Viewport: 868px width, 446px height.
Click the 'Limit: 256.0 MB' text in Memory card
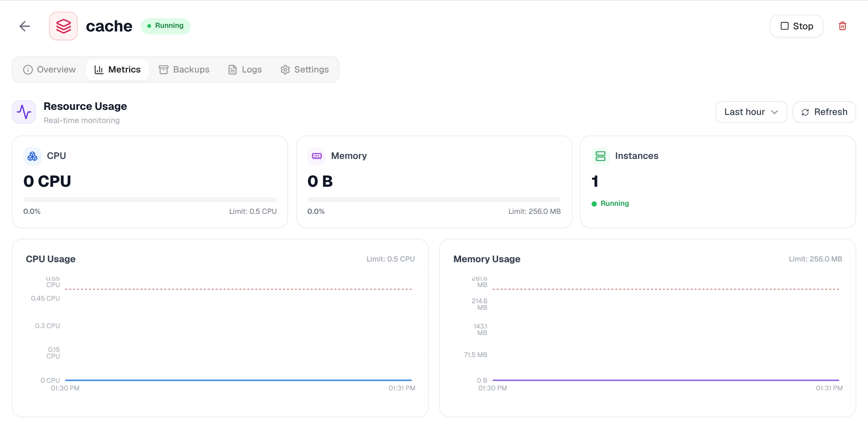click(534, 211)
